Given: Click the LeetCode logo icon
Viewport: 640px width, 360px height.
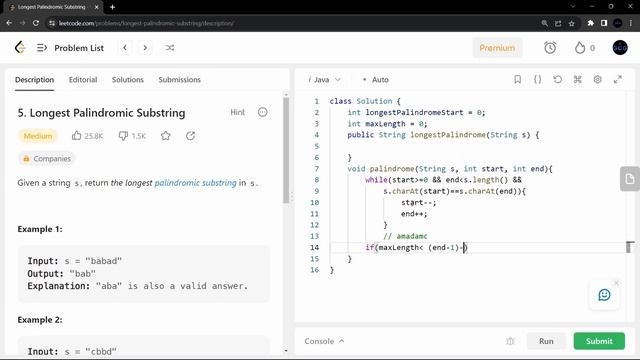Looking at the screenshot, I should [20, 48].
